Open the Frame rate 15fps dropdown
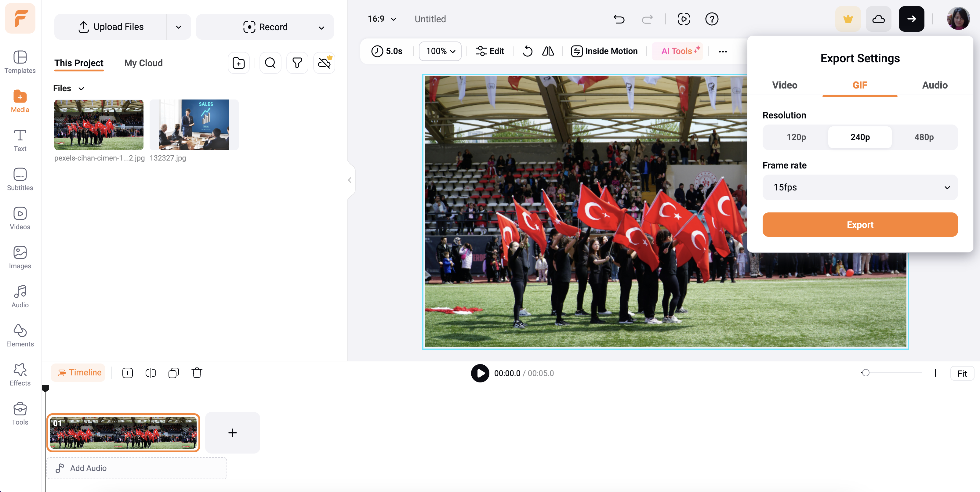This screenshot has width=980, height=492. click(x=860, y=187)
